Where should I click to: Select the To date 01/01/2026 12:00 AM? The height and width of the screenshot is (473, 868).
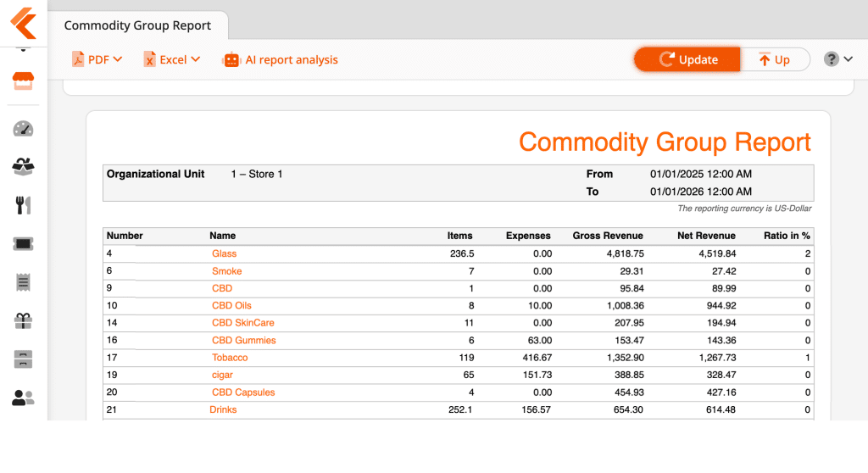(701, 192)
